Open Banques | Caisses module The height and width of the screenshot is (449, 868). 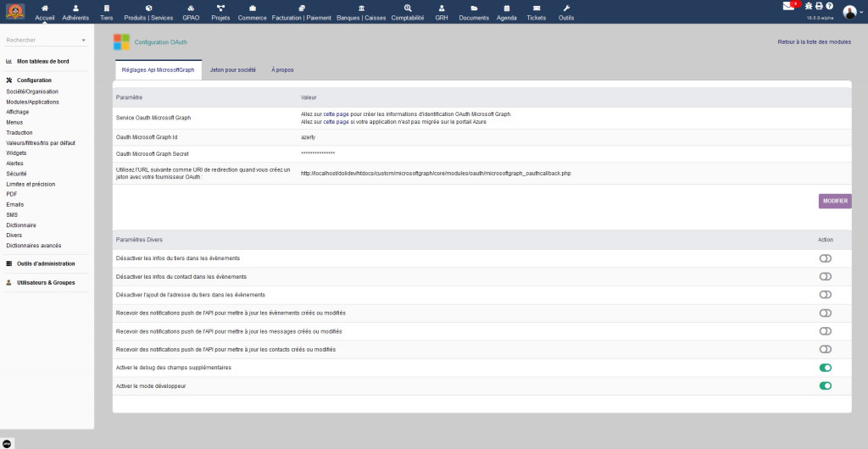click(361, 12)
